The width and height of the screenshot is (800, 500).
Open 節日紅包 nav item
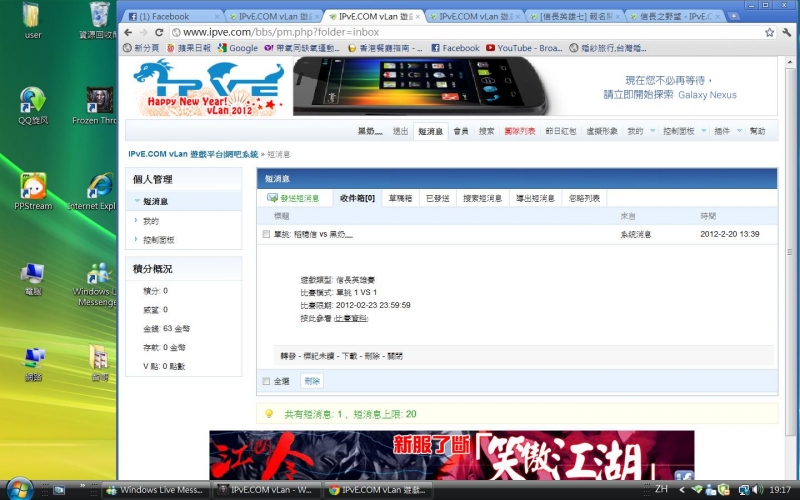(x=560, y=131)
